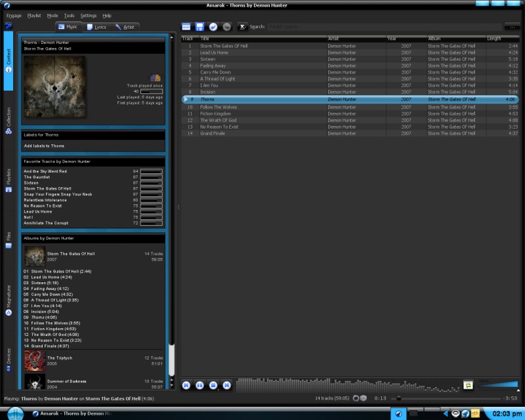Skip to previous track button
Viewport: 525px width, 420px height.
[x=186, y=385]
